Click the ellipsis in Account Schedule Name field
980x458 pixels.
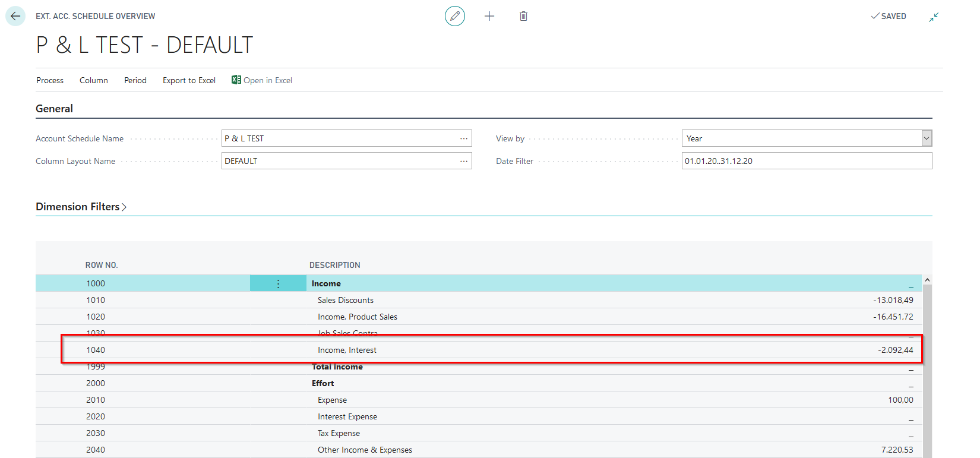463,138
